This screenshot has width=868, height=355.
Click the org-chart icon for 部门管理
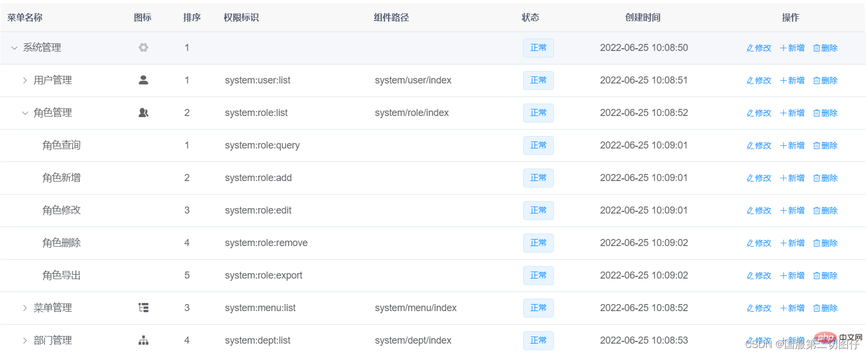143,340
